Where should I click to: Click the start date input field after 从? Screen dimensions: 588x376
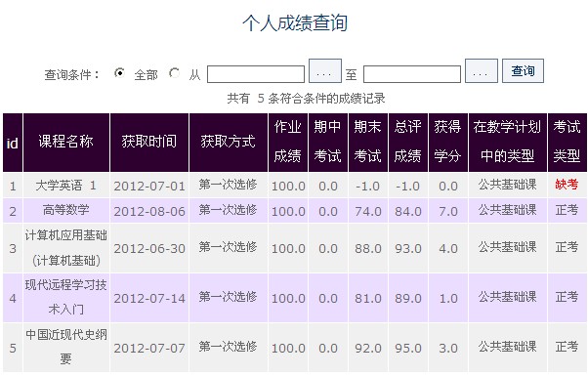[256, 74]
